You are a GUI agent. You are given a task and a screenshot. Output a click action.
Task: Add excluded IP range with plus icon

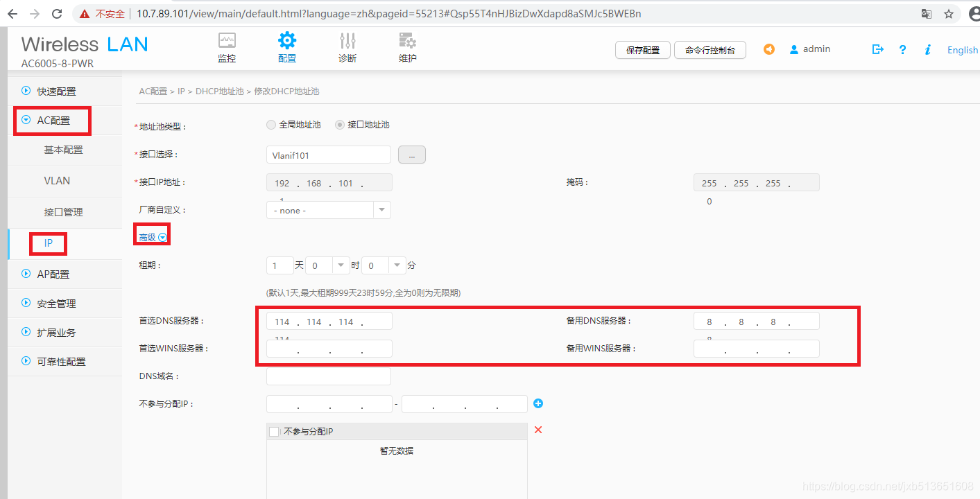(x=538, y=403)
